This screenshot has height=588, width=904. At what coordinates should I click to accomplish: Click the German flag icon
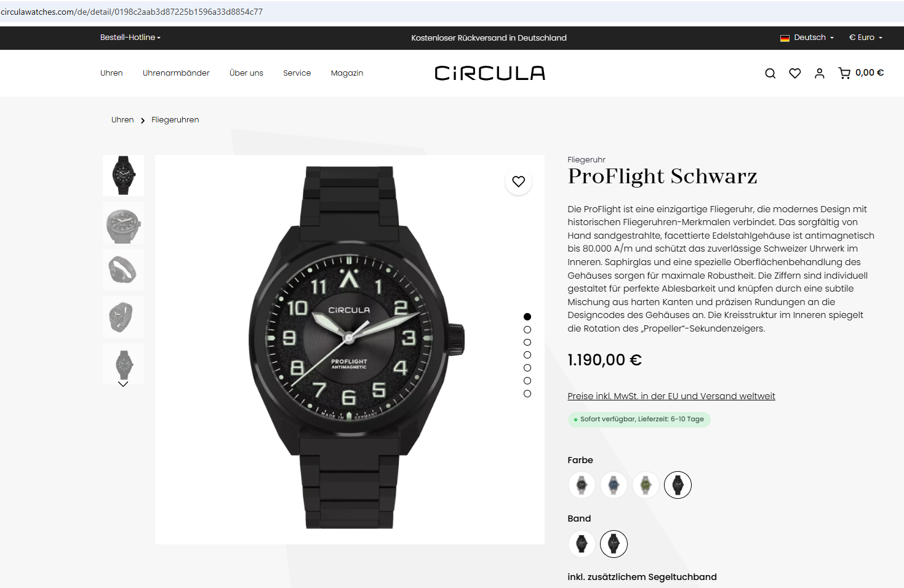(x=785, y=38)
